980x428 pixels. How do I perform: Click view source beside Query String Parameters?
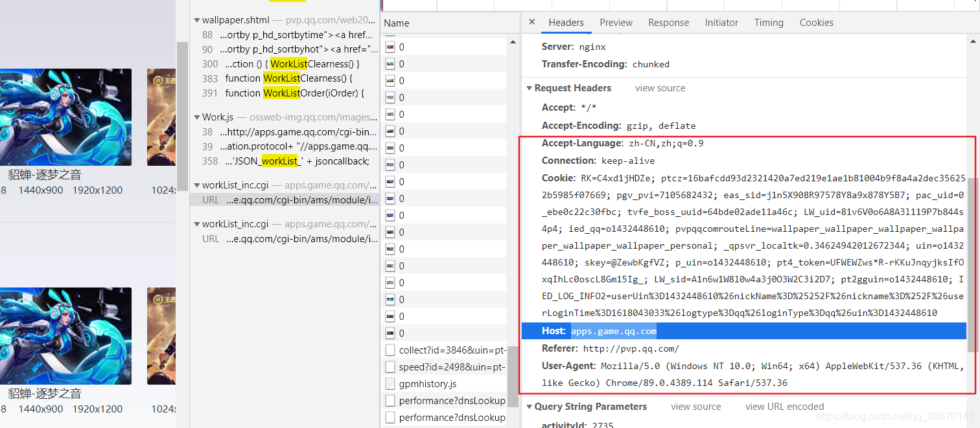[x=695, y=407]
